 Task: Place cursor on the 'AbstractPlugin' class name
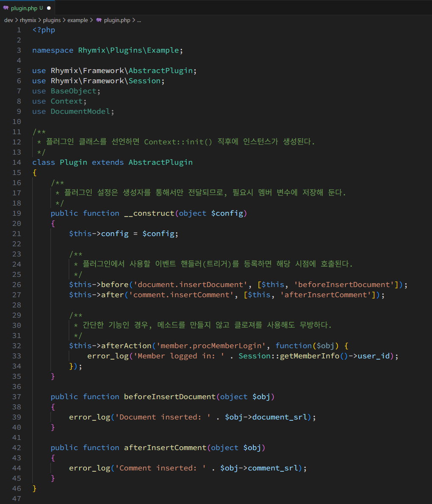[160, 162]
